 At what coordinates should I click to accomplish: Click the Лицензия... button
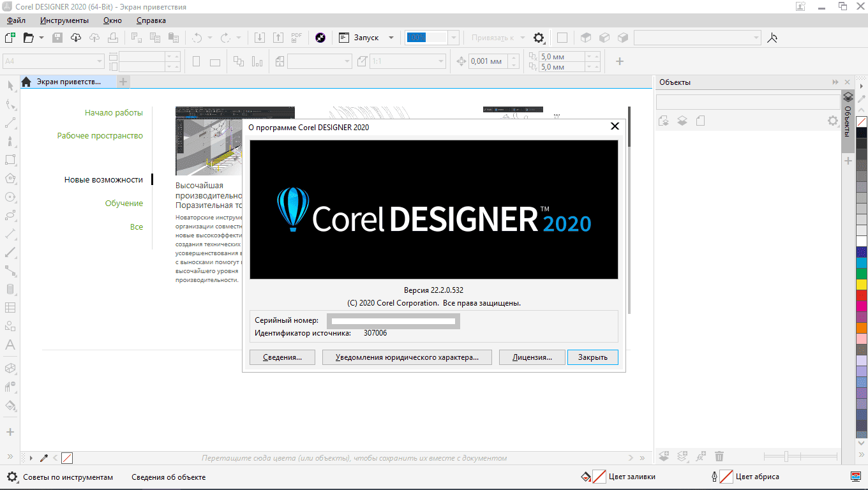pos(532,357)
